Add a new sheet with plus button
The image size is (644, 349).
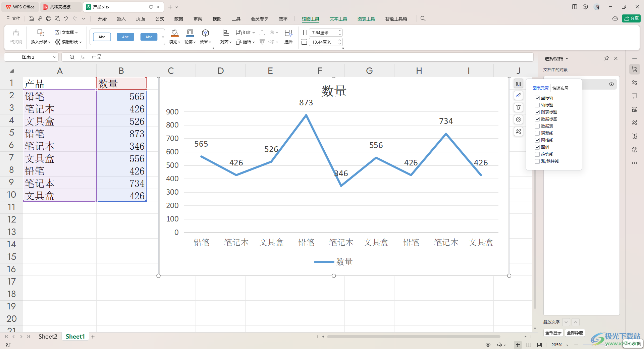coord(93,337)
